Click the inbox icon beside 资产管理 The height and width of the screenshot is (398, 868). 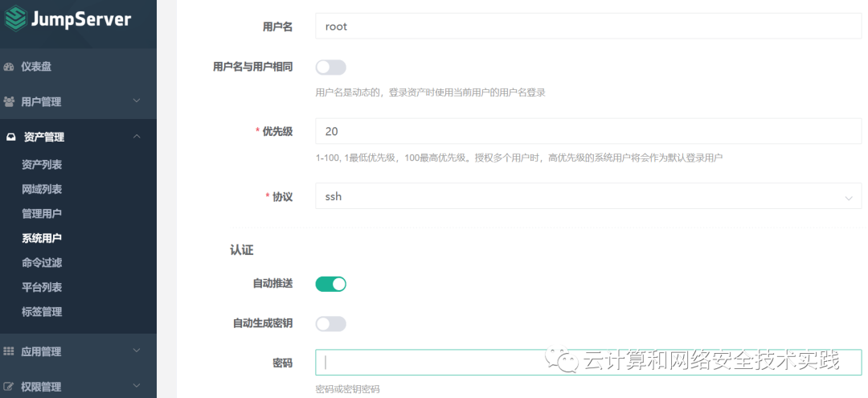(11, 137)
